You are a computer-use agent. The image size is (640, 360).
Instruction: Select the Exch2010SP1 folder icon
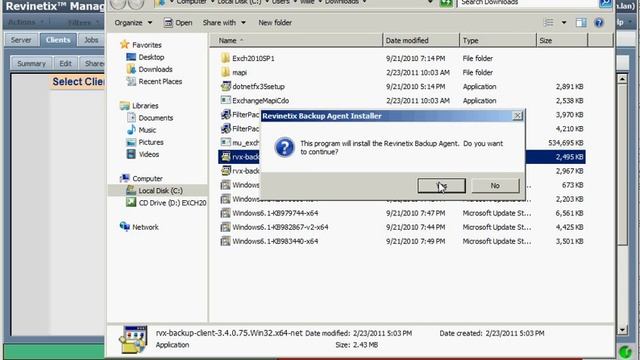(x=225, y=58)
